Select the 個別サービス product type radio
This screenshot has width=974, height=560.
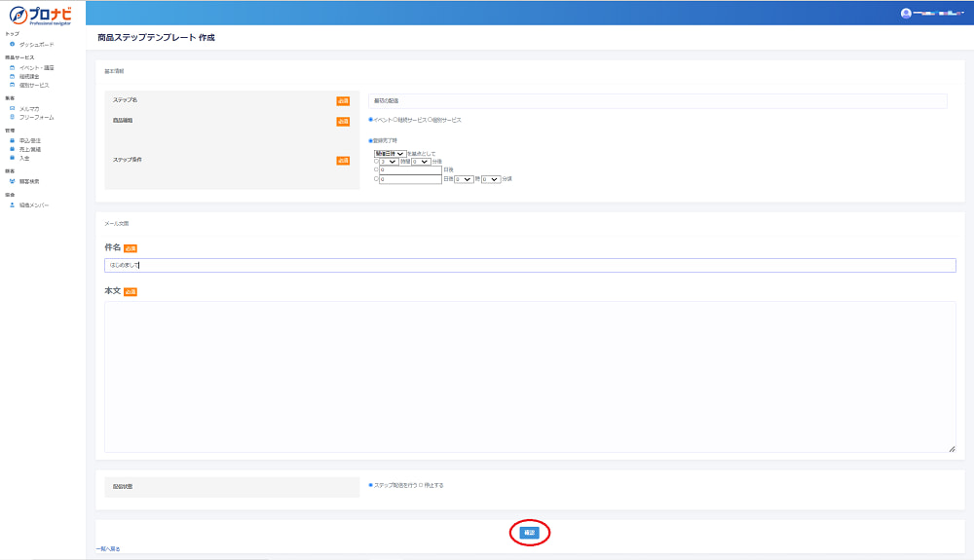(431, 120)
